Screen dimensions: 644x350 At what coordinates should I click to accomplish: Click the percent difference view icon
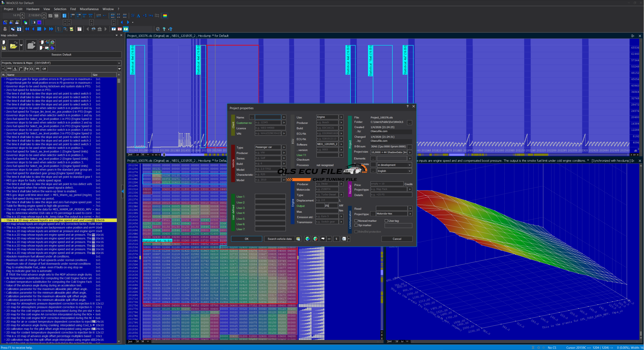pos(133,16)
